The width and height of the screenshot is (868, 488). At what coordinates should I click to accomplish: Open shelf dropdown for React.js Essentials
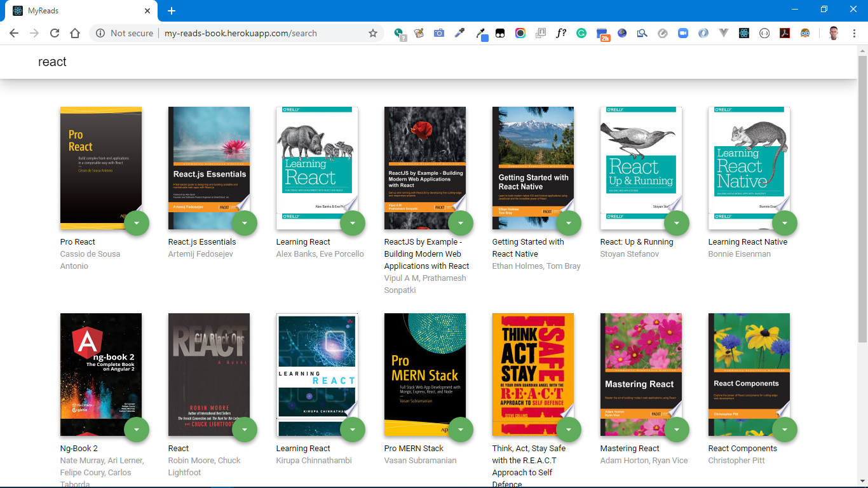245,223
